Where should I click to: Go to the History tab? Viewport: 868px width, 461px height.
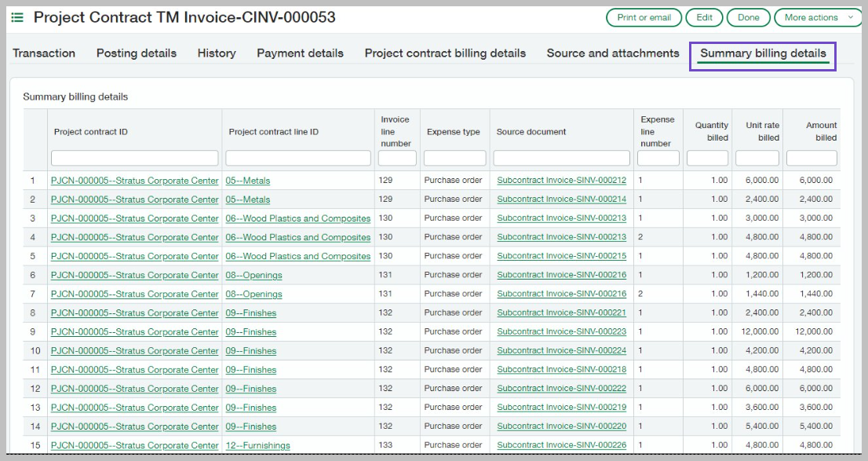click(x=217, y=53)
